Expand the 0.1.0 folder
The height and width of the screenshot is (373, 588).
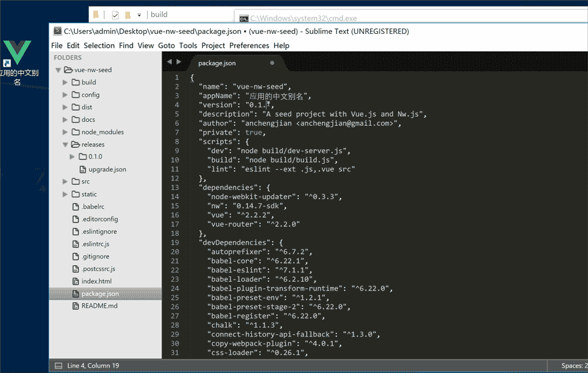tap(72, 157)
